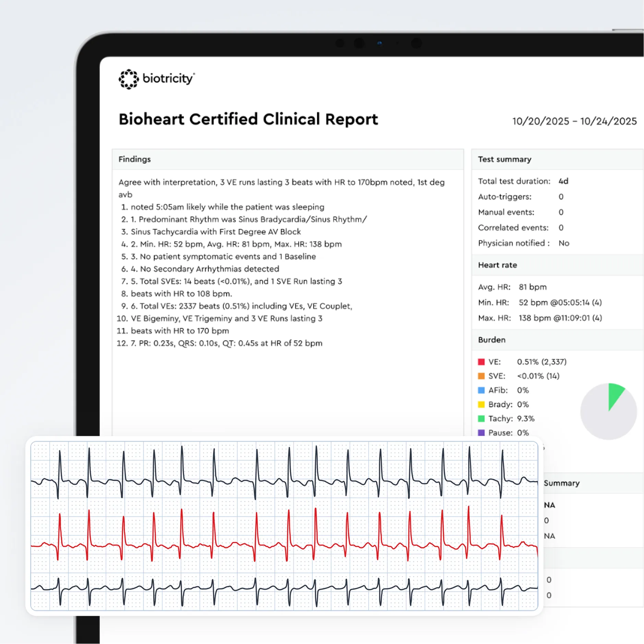Select the blue AFib legend square
This screenshot has width=644, height=644.
click(481, 390)
